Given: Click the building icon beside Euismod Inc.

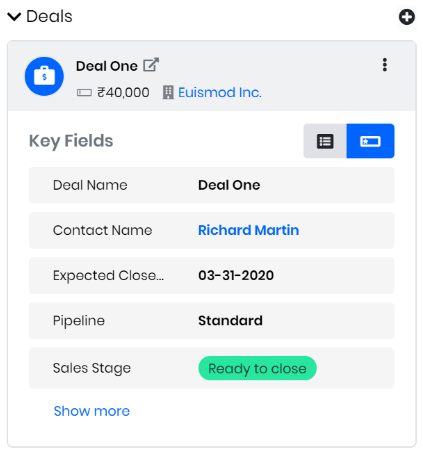Looking at the screenshot, I should [168, 92].
